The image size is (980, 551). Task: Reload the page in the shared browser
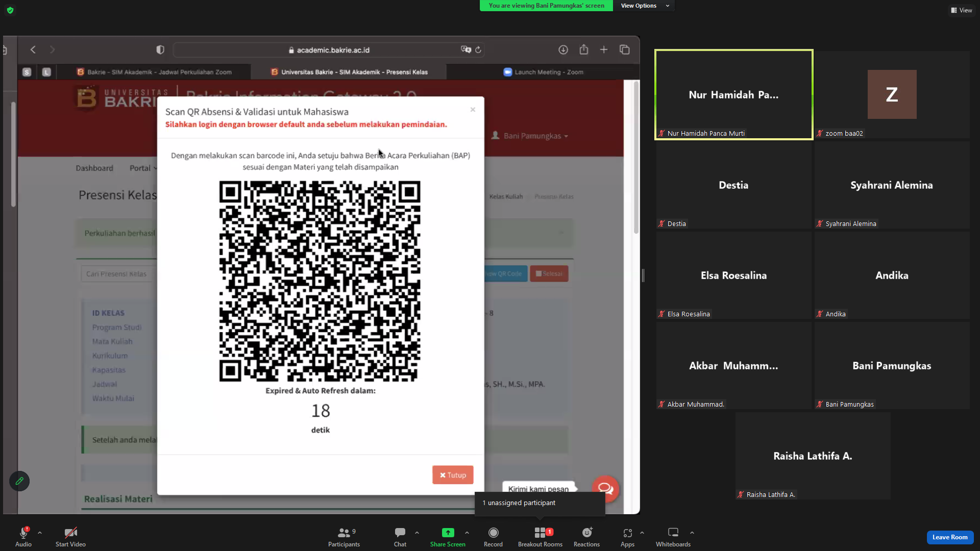[478, 49]
